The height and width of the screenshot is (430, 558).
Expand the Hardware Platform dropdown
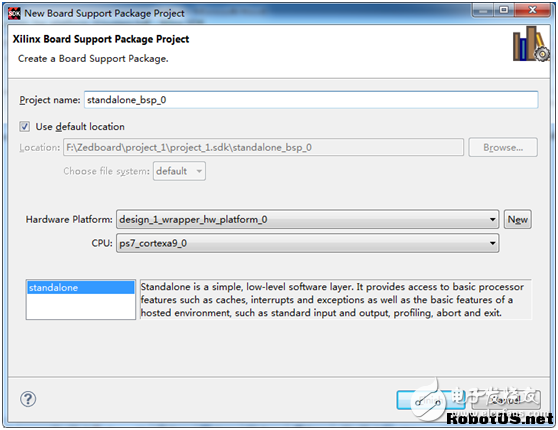(307, 219)
